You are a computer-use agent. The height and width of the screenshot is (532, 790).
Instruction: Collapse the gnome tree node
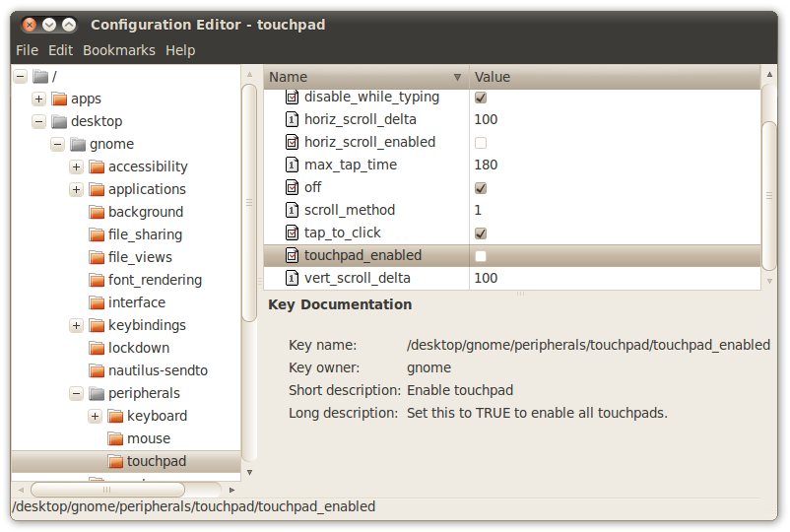(x=57, y=144)
